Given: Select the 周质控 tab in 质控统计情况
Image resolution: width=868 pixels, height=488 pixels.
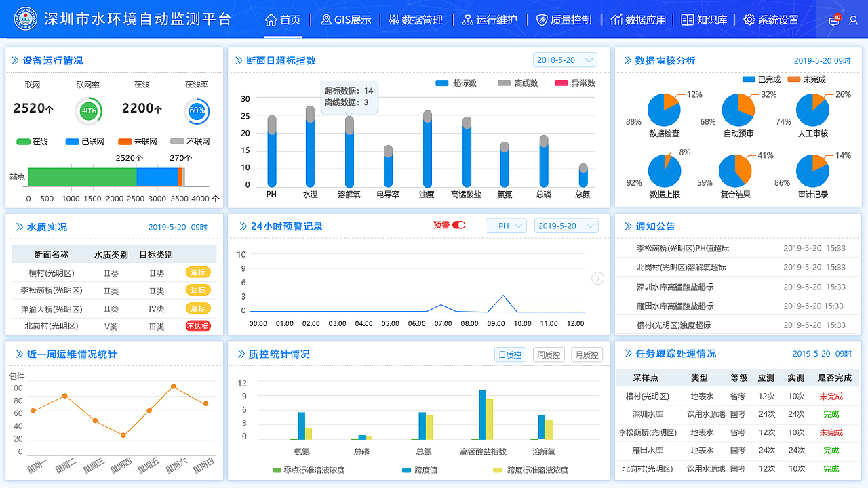Looking at the screenshot, I should 548,354.
